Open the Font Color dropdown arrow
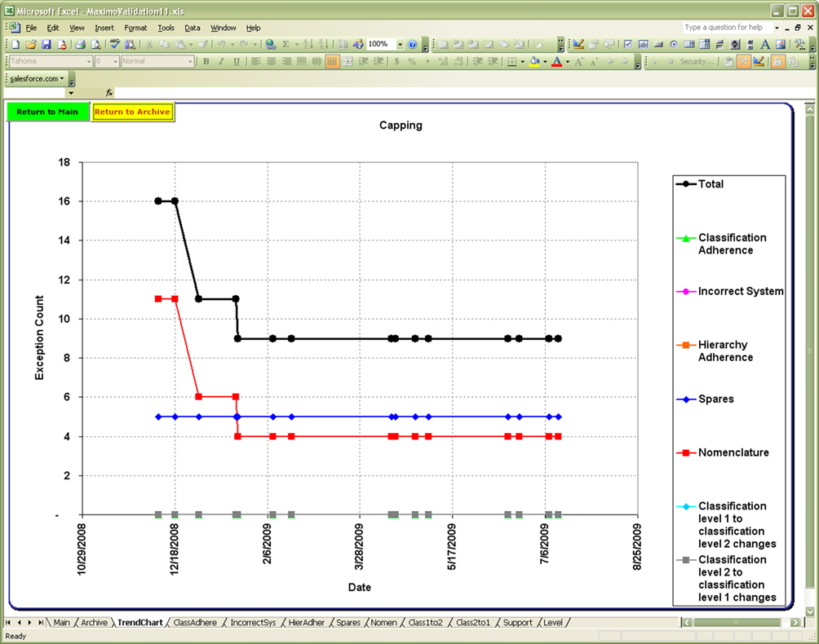This screenshot has width=819, height=644. pyautogui.click(x=568, y=62)
